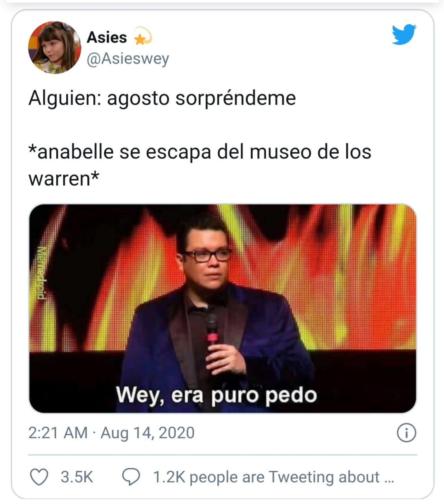Screen dimensions: 444x504
Task: Open '1.2K people are Tweeting about' link
Action: click(266, 477)
